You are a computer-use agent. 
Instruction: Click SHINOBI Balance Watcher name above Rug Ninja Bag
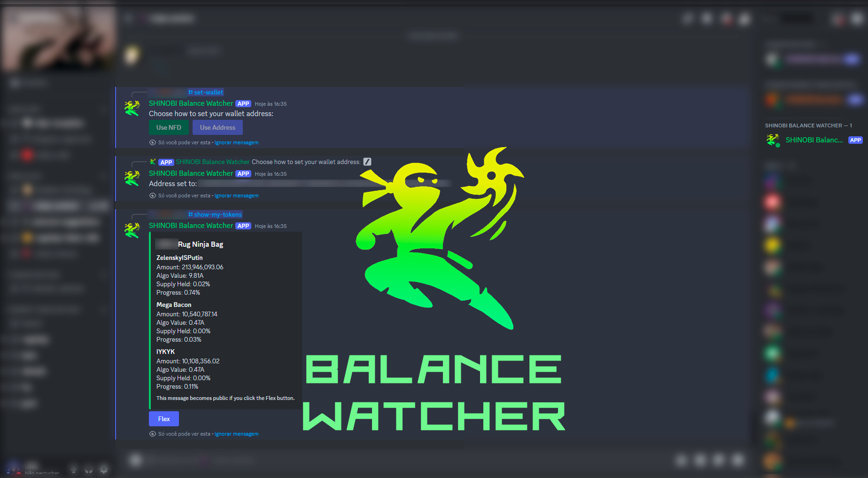[x=191, y=226]
